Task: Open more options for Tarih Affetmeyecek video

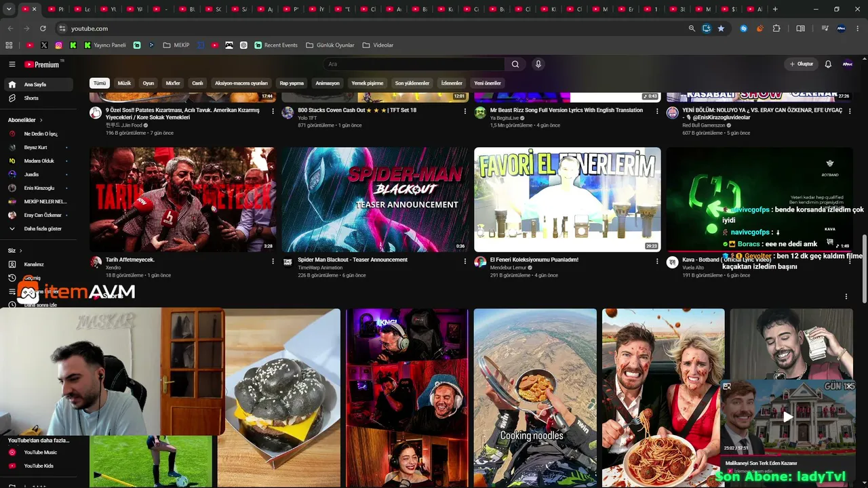Action: 273,261
